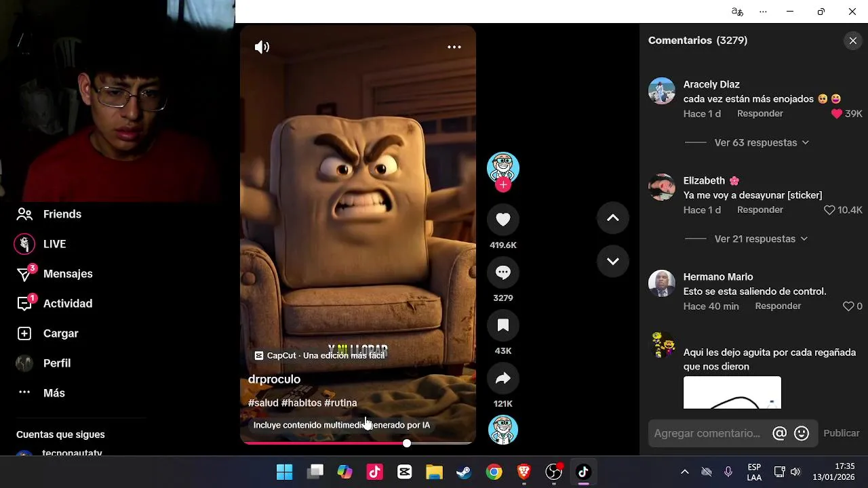868x488 pixels.
Task: Open the Windows Start menu
Action: click(x=285, y=472)
